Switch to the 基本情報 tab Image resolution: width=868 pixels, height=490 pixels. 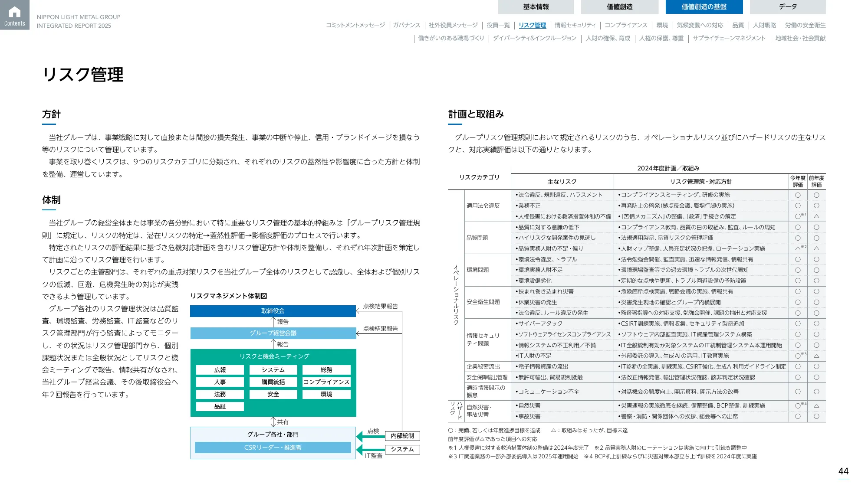pyautogui.click(x=536, y=7)
